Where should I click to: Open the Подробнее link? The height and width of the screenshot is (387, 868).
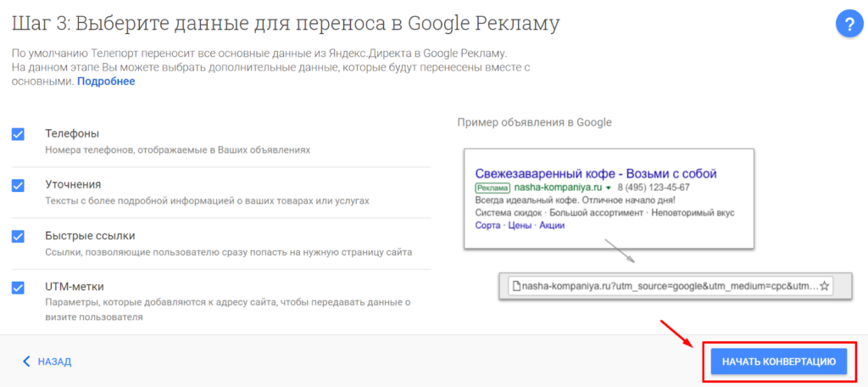pos(106,81)
